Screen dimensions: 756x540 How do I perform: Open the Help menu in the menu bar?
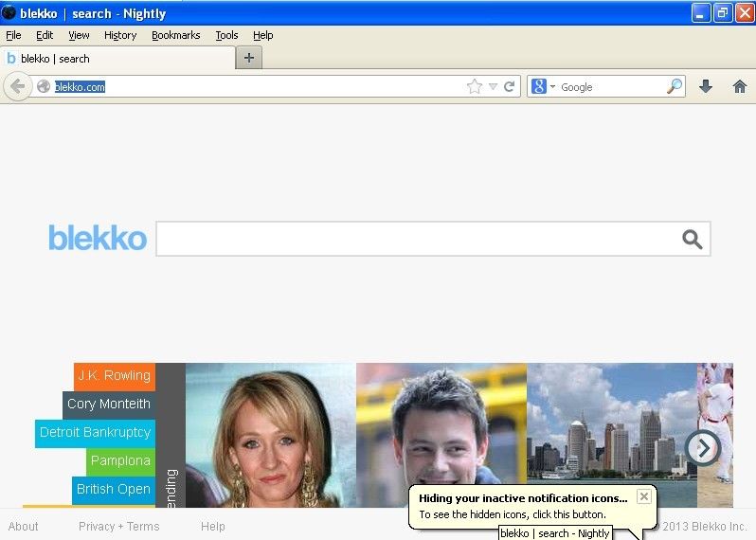coord(263,35)
